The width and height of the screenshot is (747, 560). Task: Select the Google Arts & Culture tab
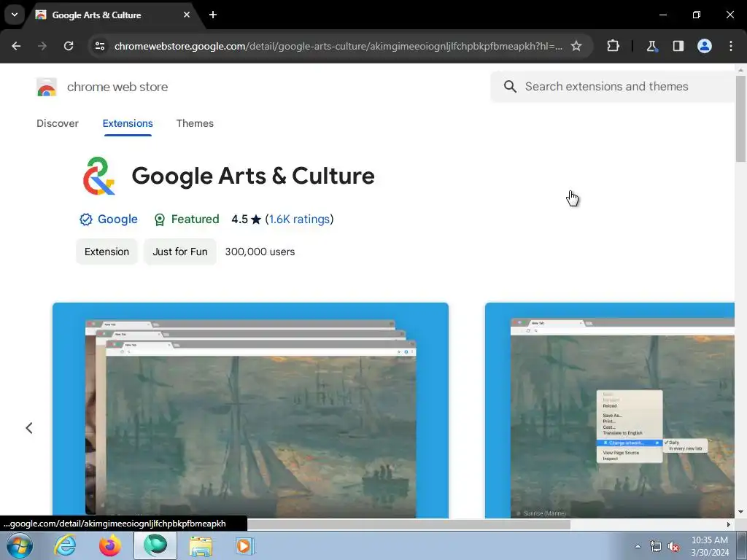pos(115,15)
